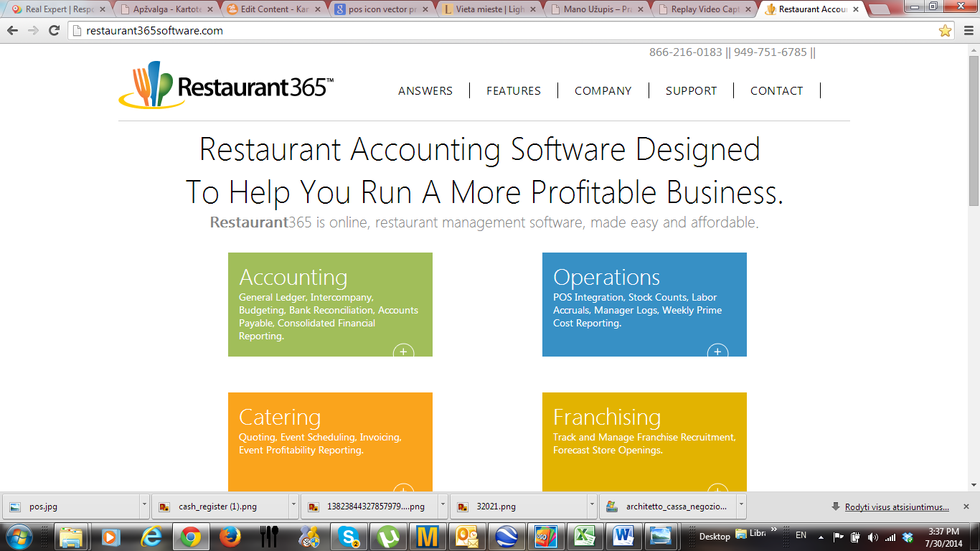The height and width of the screenshot is (551, 980).
Task: Click phone number 949-751-6785
Action: coord(771,52)
